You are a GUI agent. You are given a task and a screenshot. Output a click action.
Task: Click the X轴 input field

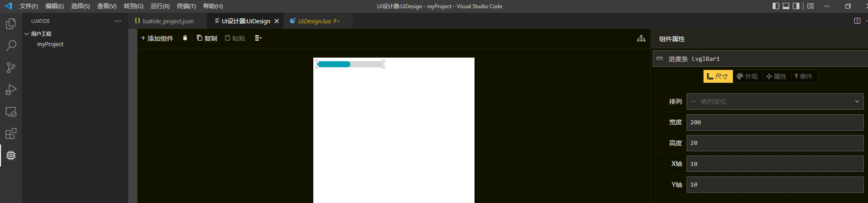[775, 164]
